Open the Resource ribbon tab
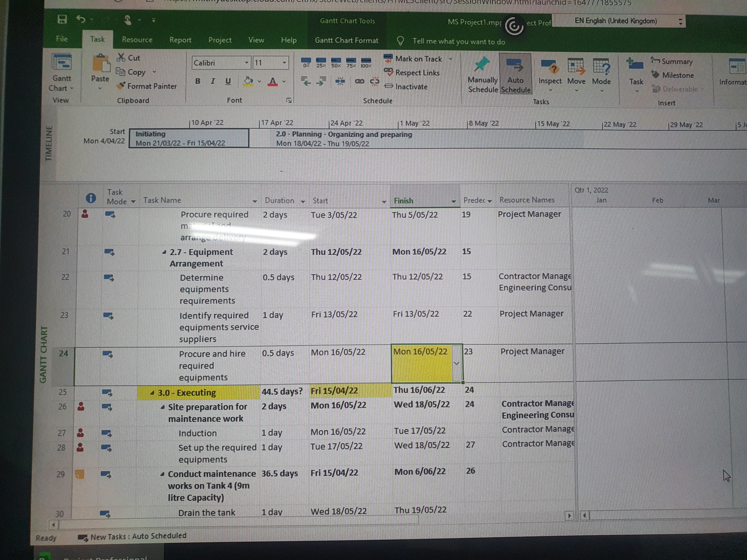 click(x=137, y=40)
